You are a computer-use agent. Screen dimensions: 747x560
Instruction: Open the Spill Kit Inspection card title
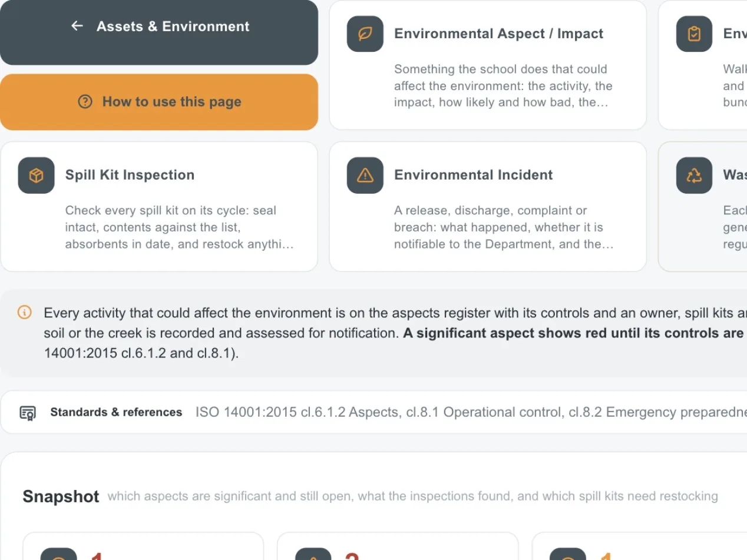[130, 175]
